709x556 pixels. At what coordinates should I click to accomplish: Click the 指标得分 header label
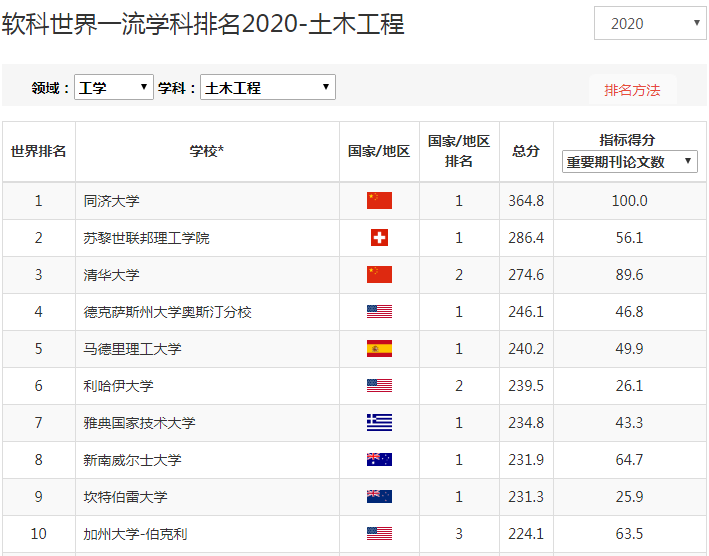[627, 140]
